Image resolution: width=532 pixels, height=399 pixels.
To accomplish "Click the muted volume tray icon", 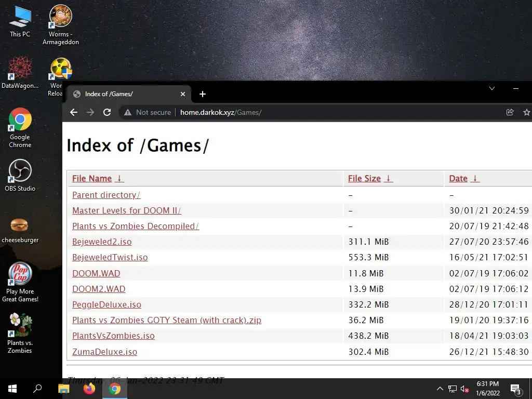I will tap(465, 389).
